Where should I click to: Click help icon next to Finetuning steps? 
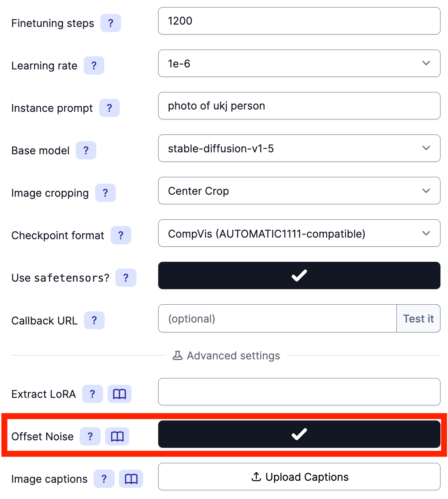tap(110, 23)
